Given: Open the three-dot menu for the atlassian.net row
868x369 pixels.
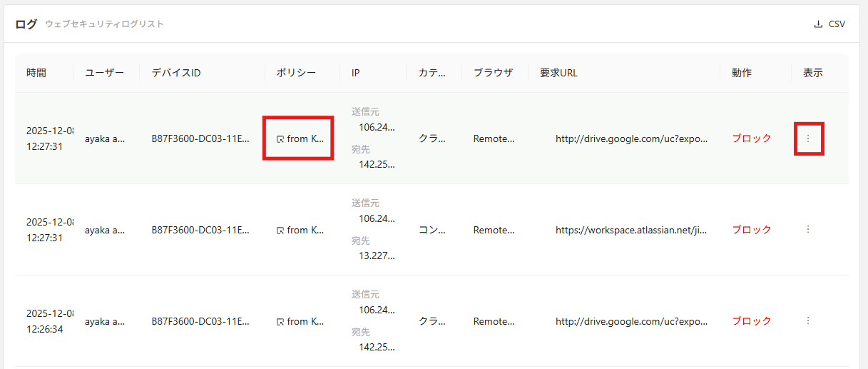Looking at the screenshot, I should (x=808, y=230).
